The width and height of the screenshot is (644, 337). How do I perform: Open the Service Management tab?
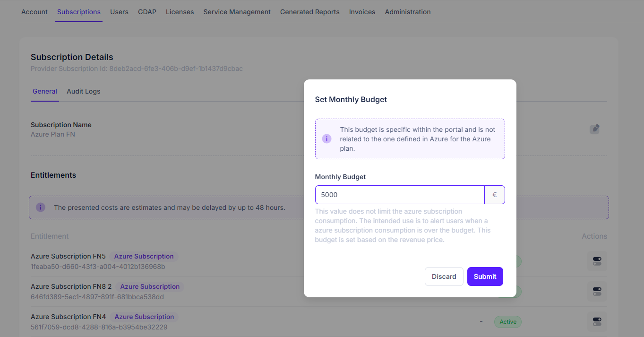point(237,12)
